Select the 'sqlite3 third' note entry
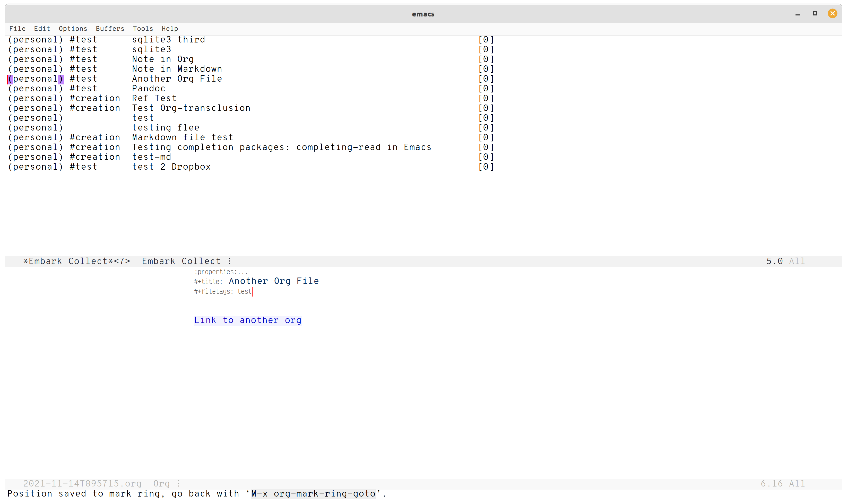The image size is (847, 504). [168, 40]
